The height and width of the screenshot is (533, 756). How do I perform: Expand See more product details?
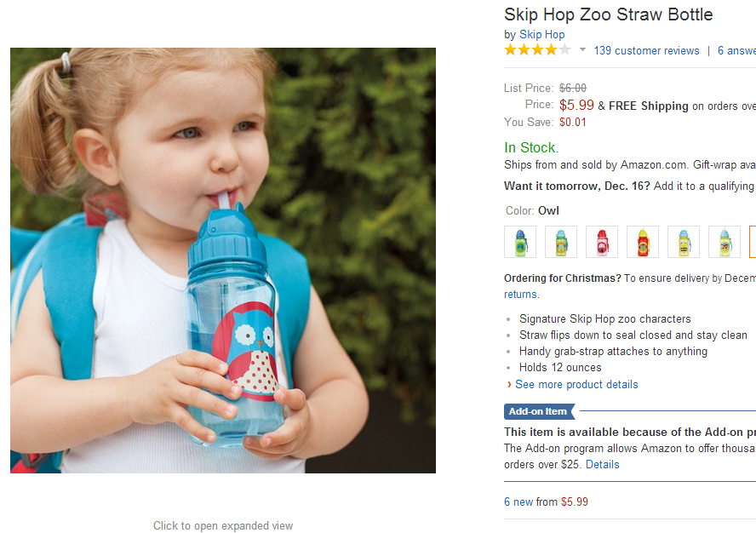[576, 384]
